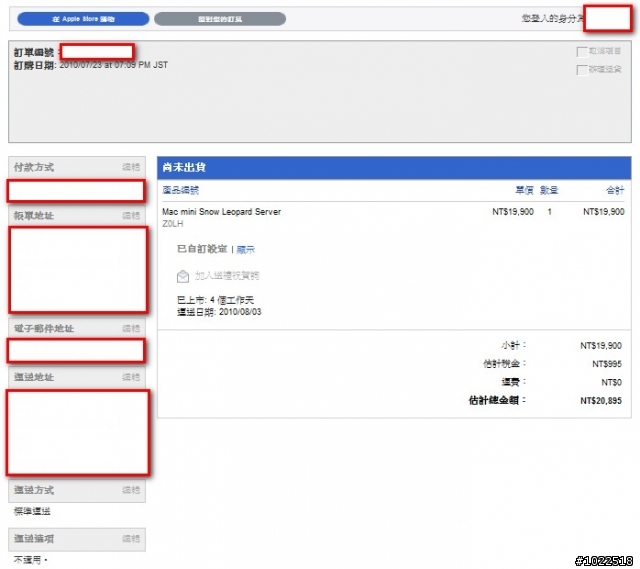Click the shipping fee NT$0 value
The width and height of the screenshot is (640, 569).
point(611,382)
